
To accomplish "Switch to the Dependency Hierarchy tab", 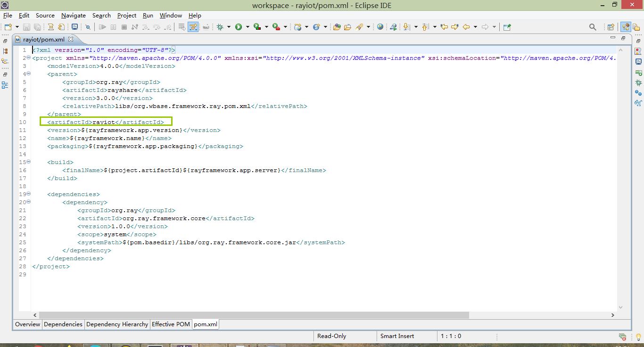I will (x=117, y=324).
